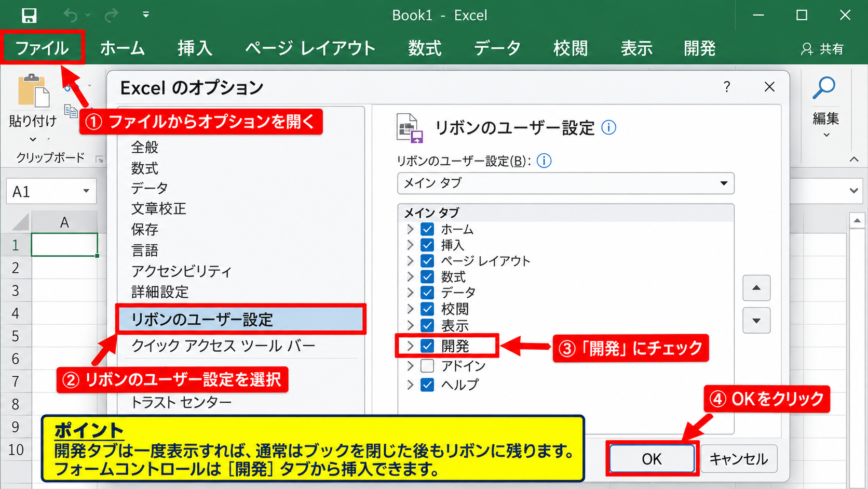Uncheck the ホーム checkbox in main tabs
This screenshot has height=489, width=868.
coord(427,229)
